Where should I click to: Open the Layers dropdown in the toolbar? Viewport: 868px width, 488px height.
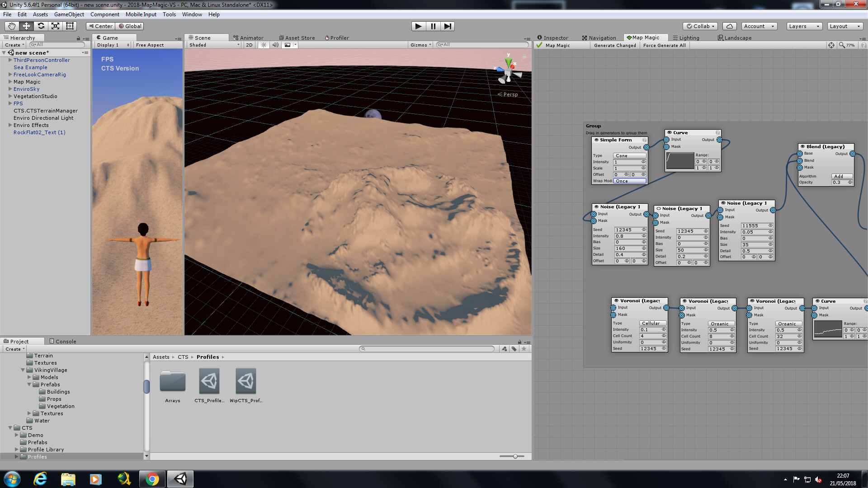point(804,26)
